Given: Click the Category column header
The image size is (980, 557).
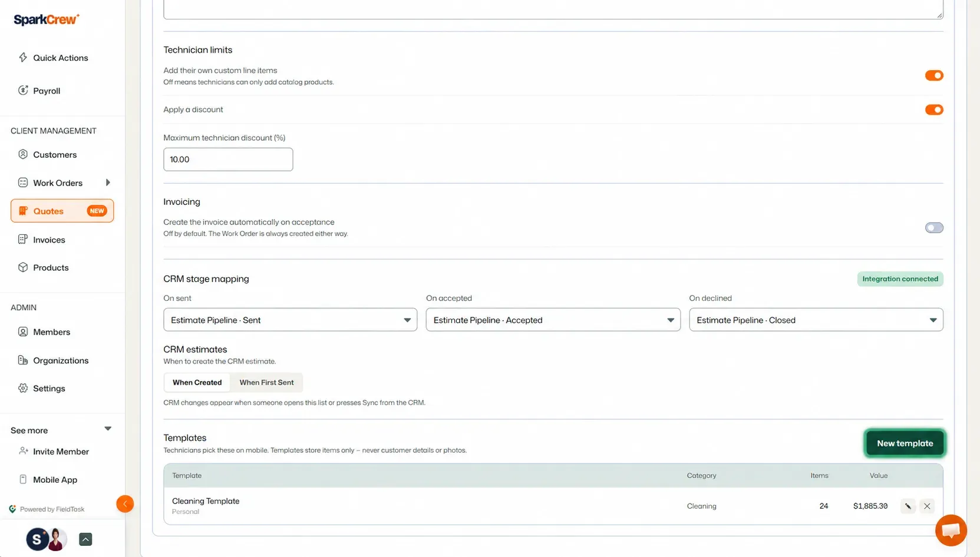Looking at the screenshot, I should point(701,475).
